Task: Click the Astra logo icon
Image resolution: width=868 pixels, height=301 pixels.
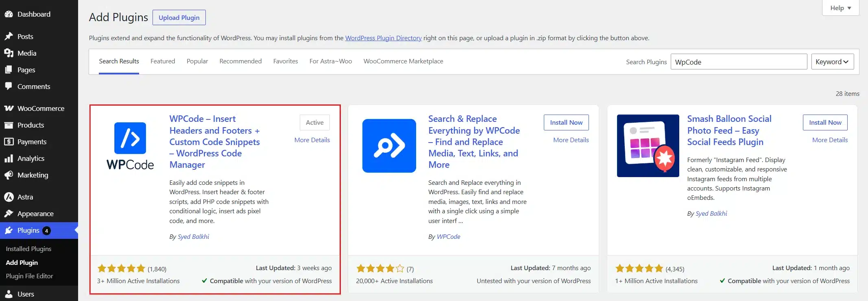Action: pyautogui.click(x=9, y=197)
